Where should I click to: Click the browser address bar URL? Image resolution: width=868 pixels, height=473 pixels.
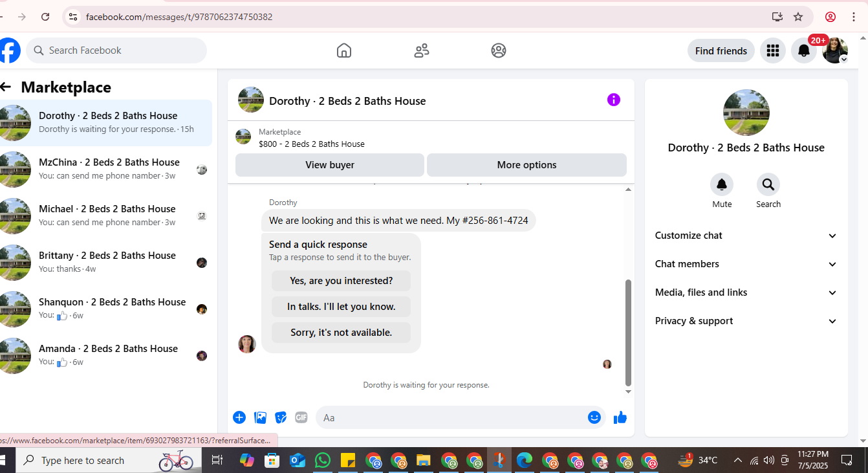[x=179, y=17]
